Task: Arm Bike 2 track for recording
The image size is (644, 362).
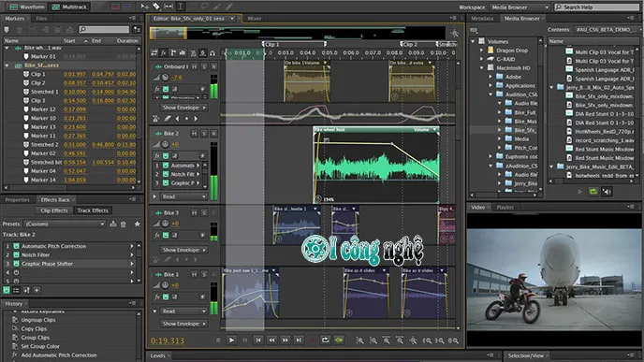Action: pyautogui.click(x=214, y=134)
